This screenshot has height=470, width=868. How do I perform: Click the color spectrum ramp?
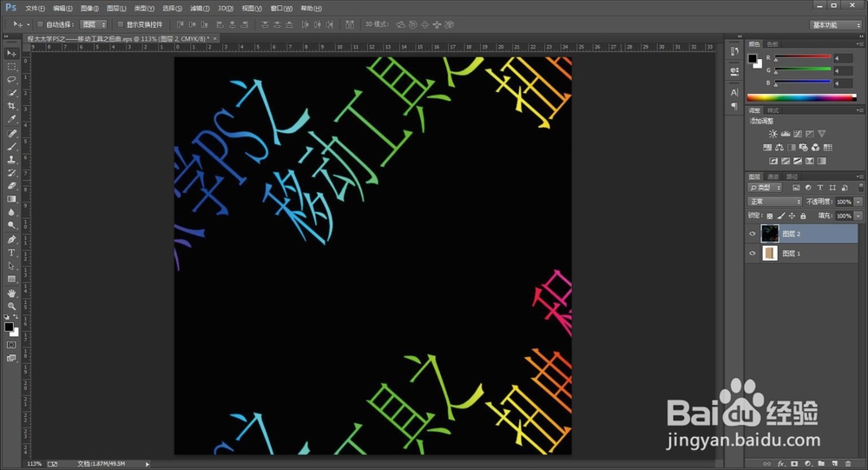(801, 97)
